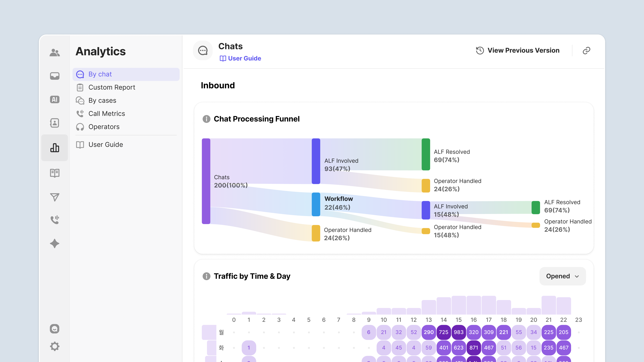Click the paper plane marketing icon
Screen dimensions: 644x362
(x=55, y=197)
